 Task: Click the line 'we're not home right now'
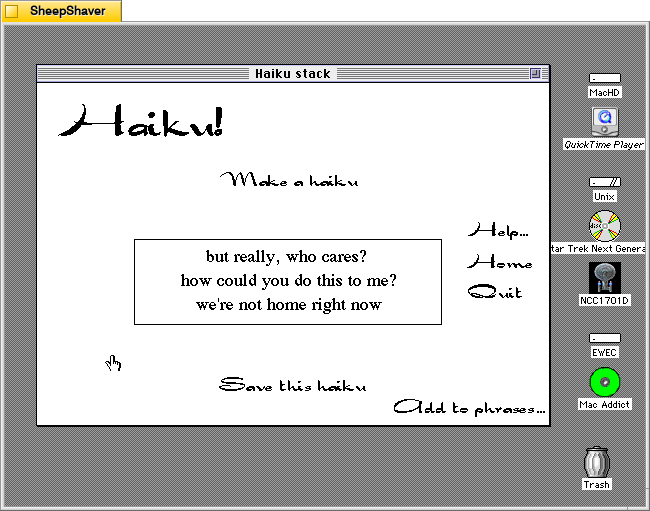point(289,305)
